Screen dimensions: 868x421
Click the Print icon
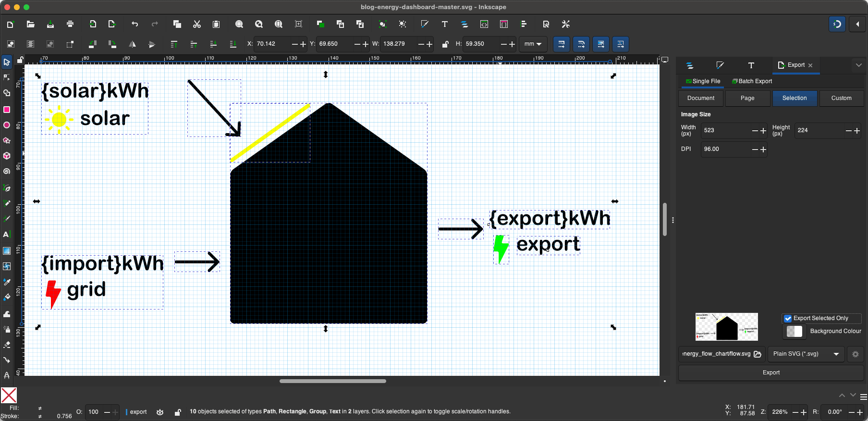point(70,24)
